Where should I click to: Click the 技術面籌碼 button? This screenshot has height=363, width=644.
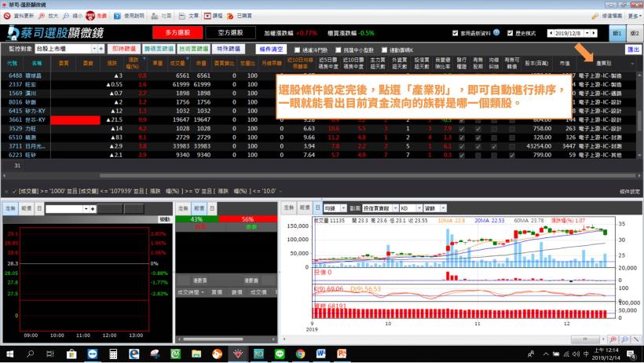click(x=194, y=49)
